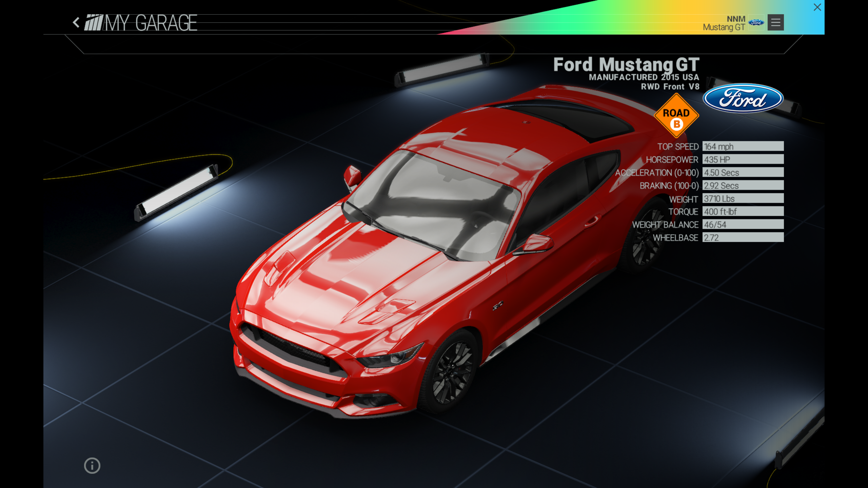Click the WEIGHT BALANCE label

click(x=665, y=225)
